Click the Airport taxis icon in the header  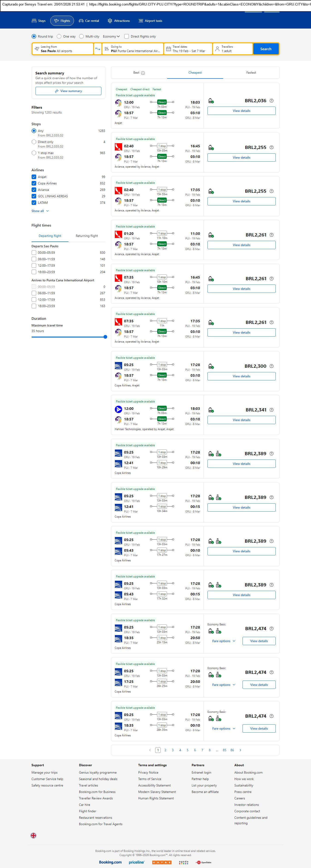pyautogui.click(x=141, y=21)
